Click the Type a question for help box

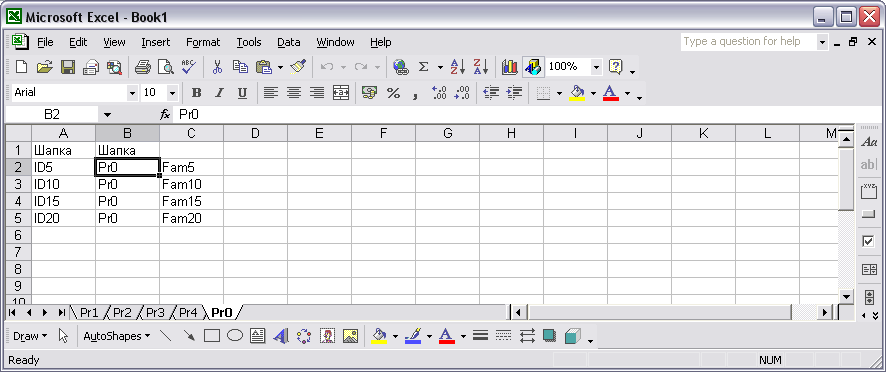[748, 41]
